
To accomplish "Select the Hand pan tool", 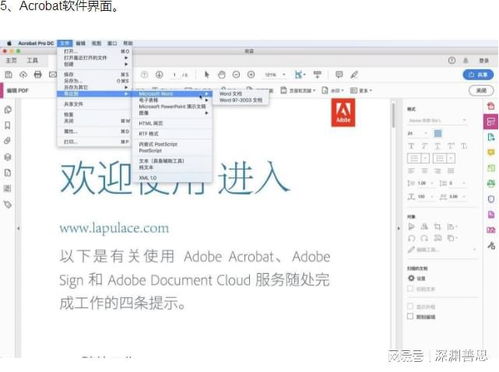I will (222, 75).
